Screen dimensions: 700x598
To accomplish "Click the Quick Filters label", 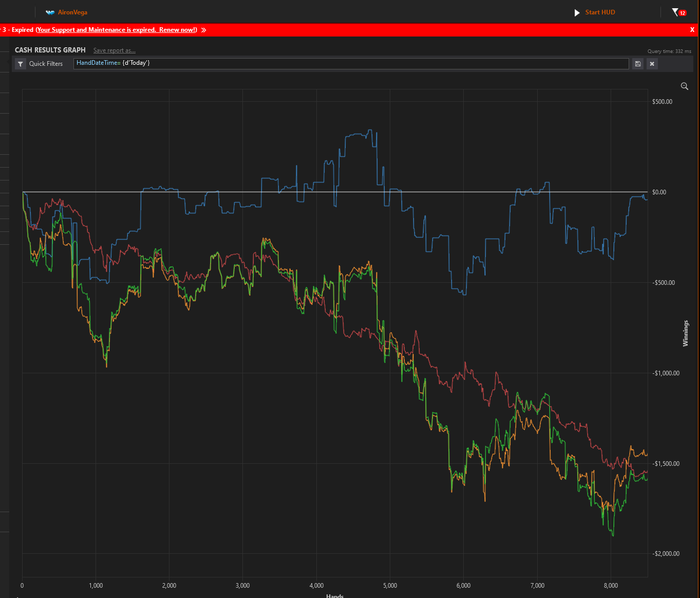I will pos(46,64).
